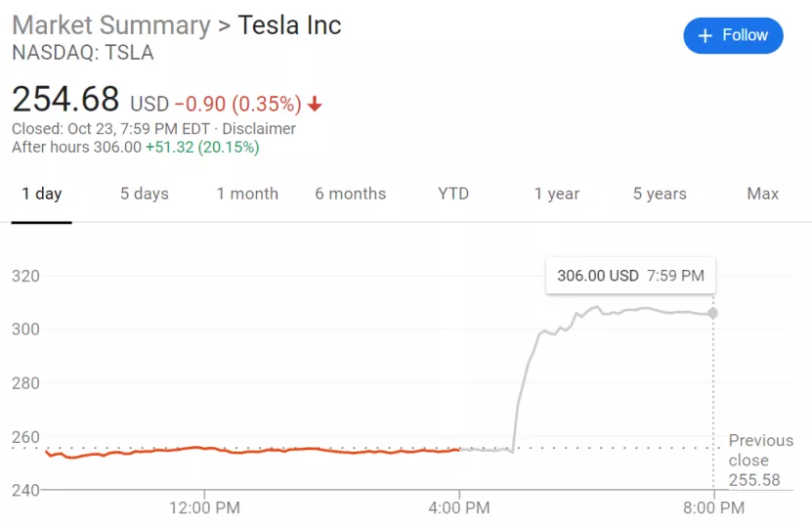Switch to the 5 days tab
This screenshot has width=812, height=527.
tap(145, 194)
